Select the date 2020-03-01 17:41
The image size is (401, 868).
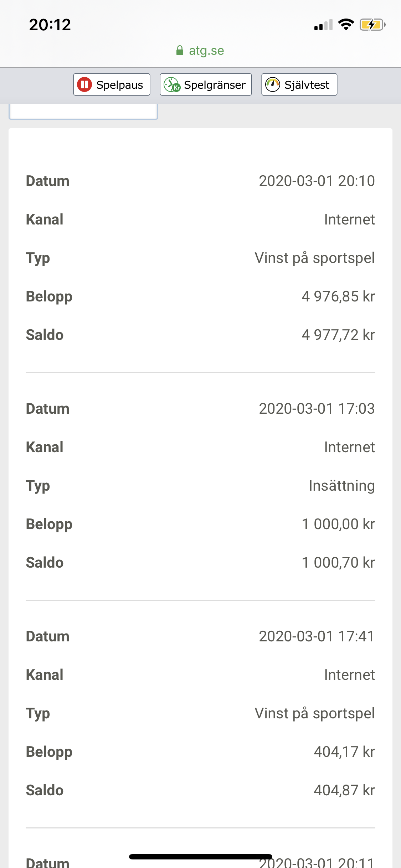[x=317, y=636]
